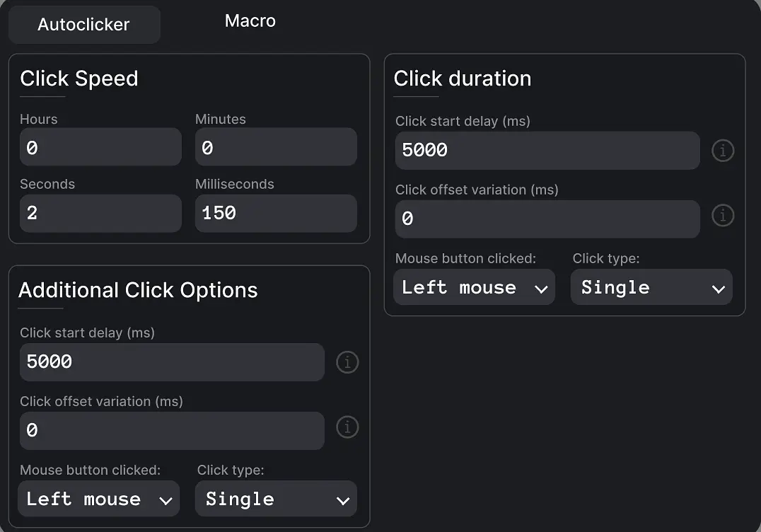Open info icon for Additional Click Options delay

[x=347, y=362]
